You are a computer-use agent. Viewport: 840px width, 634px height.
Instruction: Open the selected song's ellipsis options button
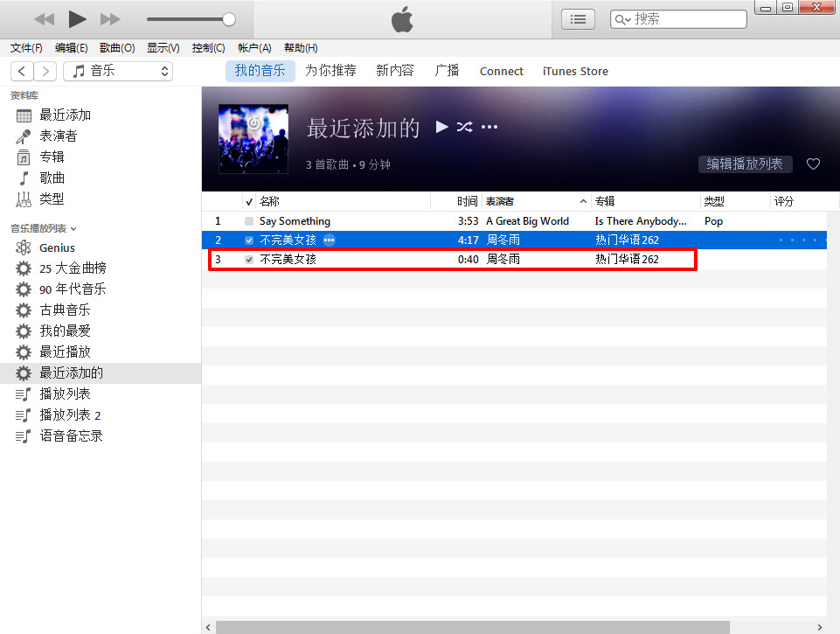pos(329,240)
